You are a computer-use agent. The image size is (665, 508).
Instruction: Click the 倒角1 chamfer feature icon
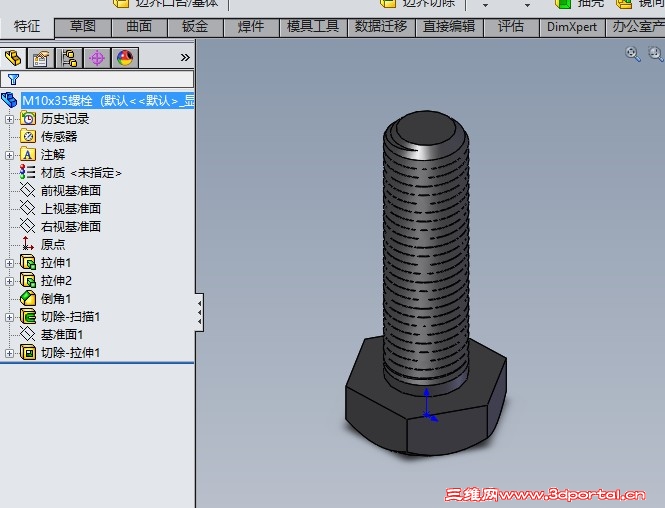click(28, 299)
